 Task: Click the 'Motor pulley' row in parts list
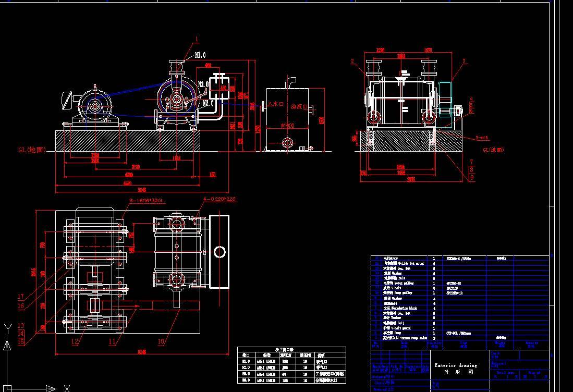click(460, 283)
